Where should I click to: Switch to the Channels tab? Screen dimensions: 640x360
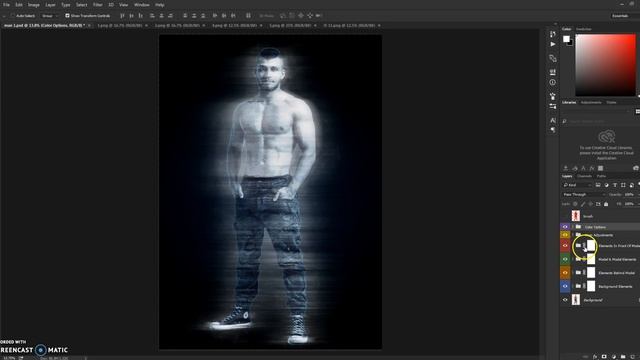click(584, 176)
